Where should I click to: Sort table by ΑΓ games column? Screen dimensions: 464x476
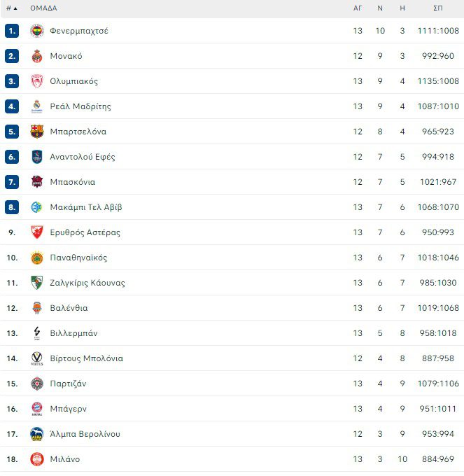coord(358,8)
